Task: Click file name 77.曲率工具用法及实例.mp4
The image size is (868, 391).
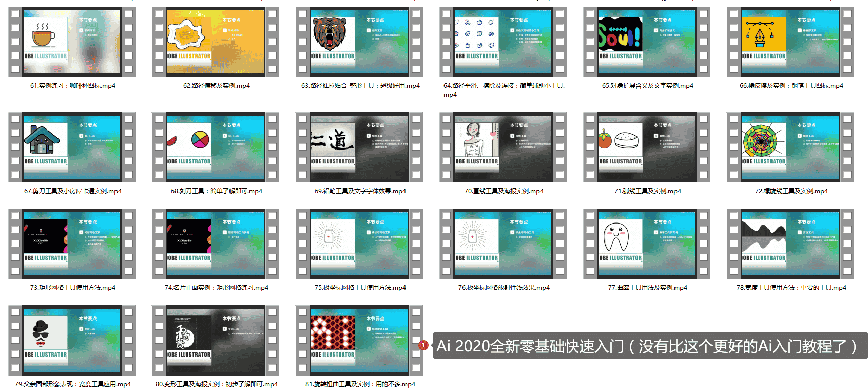Action: [x=648, y=288]
